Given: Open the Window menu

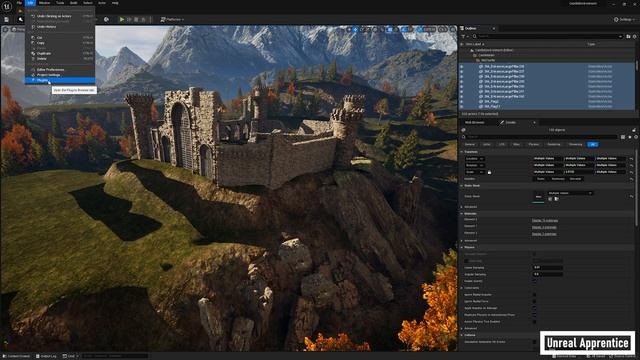Looking at the screenshot, I should point(44,3).
